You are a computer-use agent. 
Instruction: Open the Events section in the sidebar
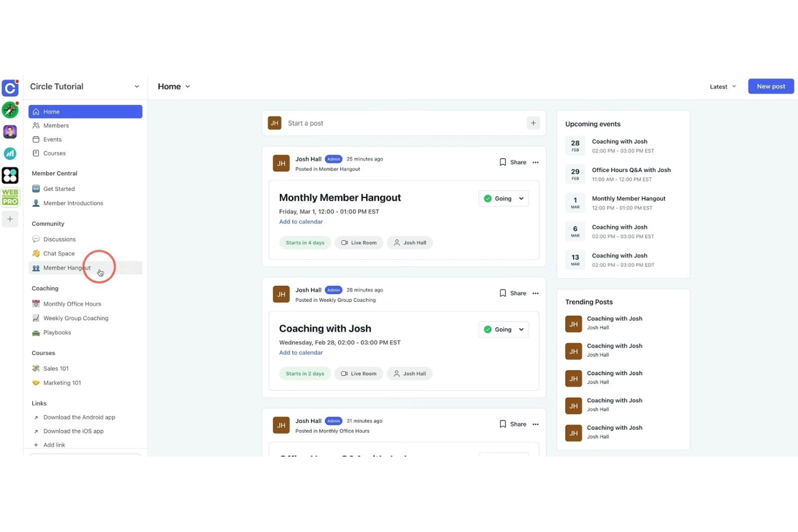click(53, 139)
